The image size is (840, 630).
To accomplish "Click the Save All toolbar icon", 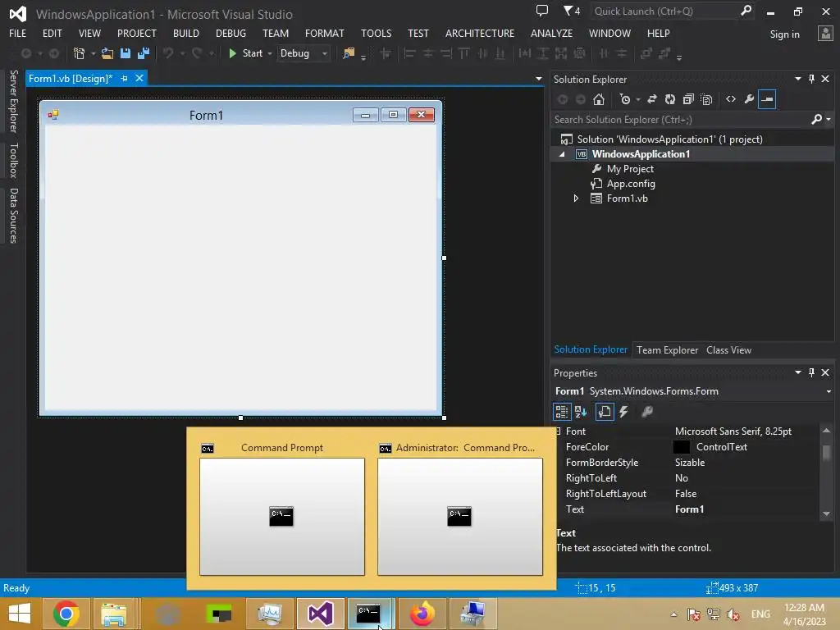I will tap(143, 53).
